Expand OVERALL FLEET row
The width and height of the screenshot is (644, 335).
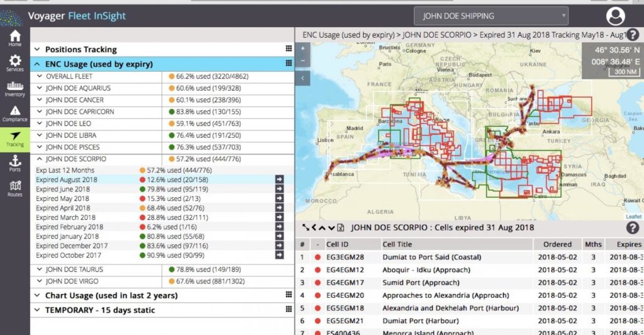[40, 76]
